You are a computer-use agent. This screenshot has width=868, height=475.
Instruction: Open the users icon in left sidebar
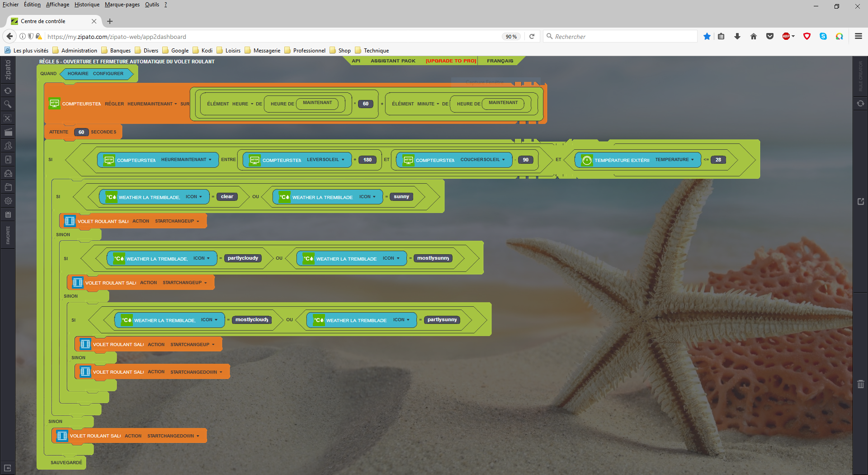pyautogui.click(x=8, y=146)
